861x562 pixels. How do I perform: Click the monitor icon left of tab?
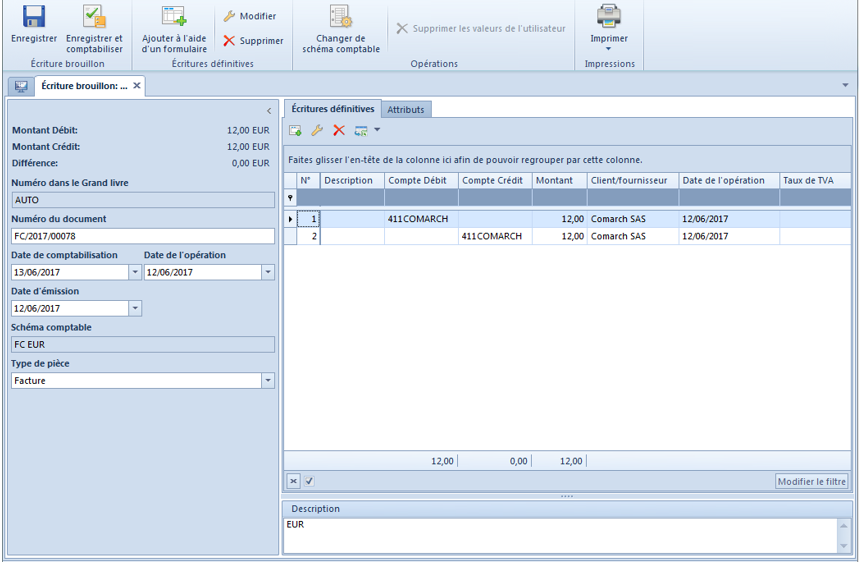(21, 86)
